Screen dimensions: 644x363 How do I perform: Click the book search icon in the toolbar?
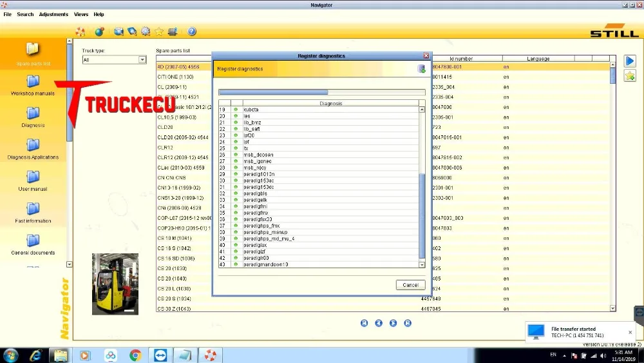click(x=118, y=32)
